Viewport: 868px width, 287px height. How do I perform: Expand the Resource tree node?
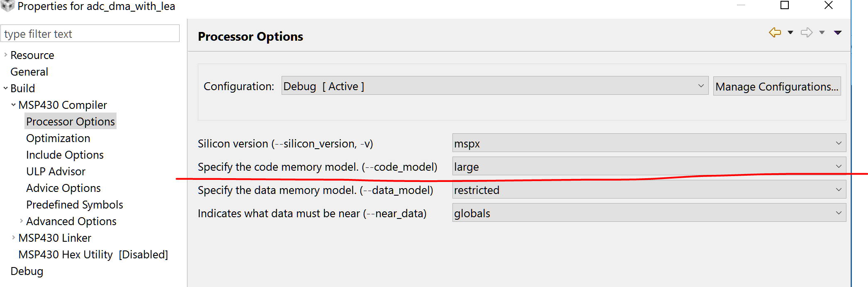pyautogui.click(x=5, y=55)
